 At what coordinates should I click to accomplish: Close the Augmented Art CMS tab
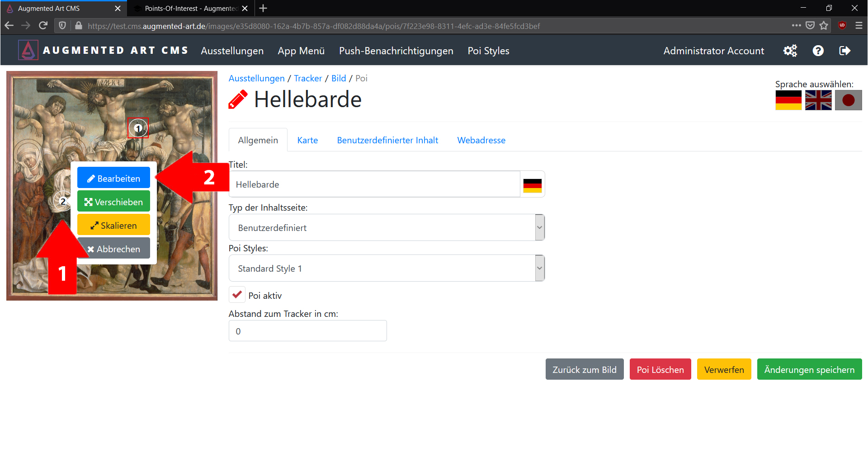coord(118,8)
